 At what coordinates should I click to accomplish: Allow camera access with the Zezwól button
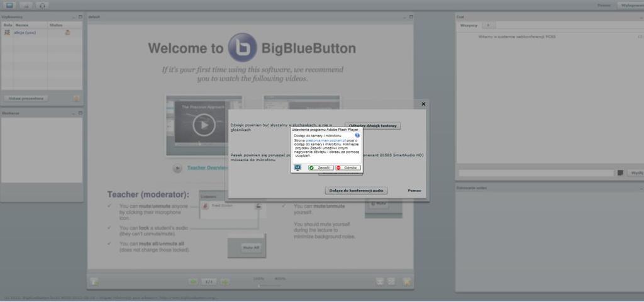tap(321, 167)
